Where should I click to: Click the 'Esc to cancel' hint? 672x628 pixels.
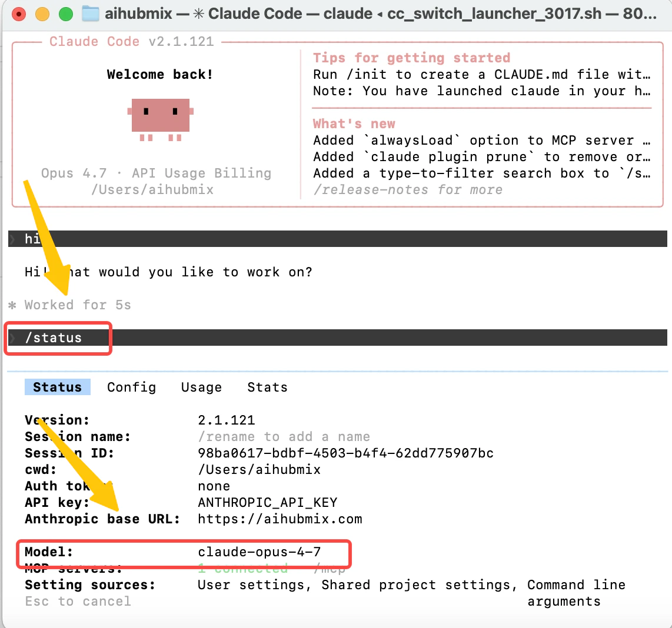tap(78, 601)
